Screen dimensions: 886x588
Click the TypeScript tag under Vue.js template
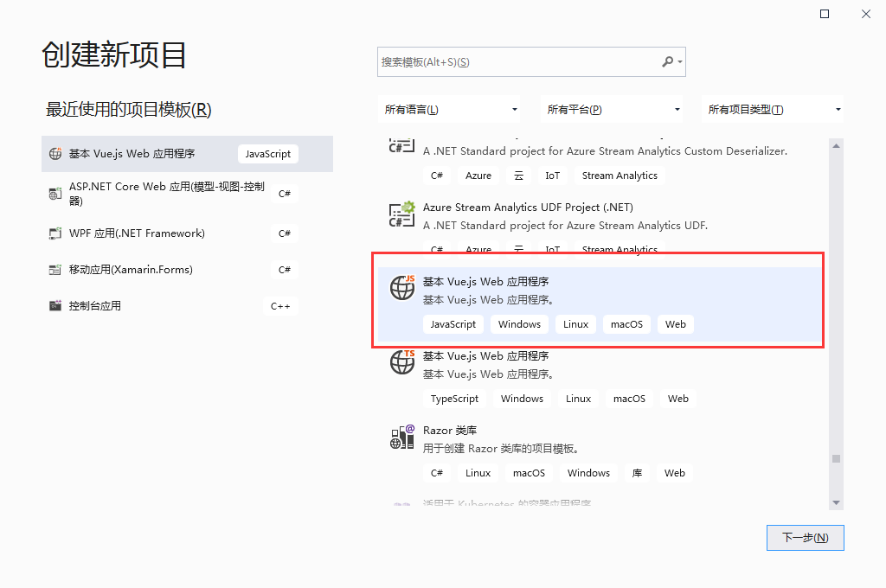[454, 399]
